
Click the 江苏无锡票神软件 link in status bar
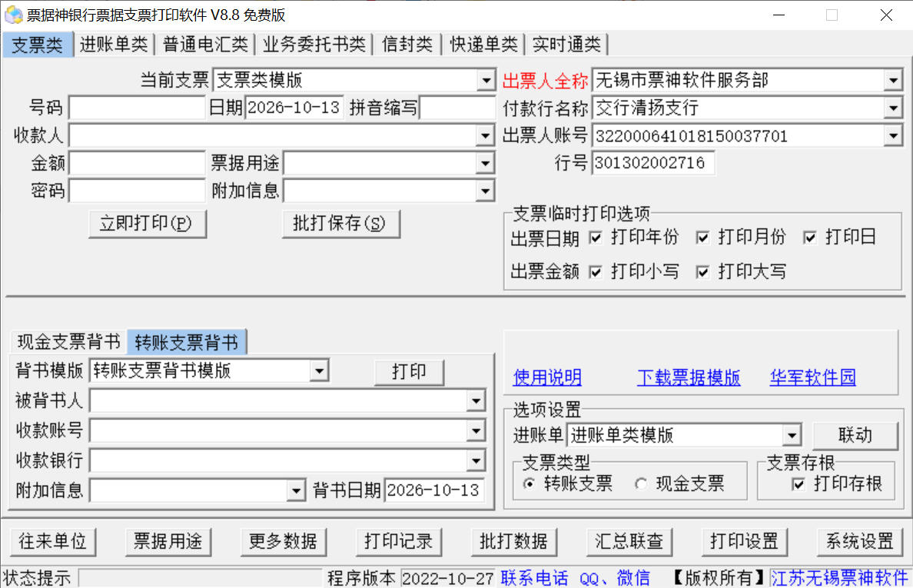(x=839, y=578)
